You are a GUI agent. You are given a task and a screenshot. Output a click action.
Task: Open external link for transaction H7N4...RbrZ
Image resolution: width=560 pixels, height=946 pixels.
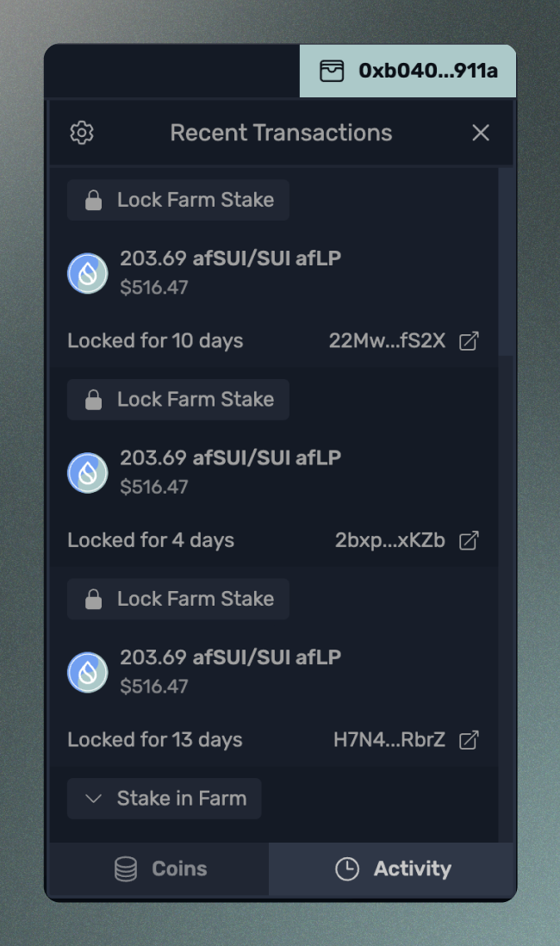469,739
